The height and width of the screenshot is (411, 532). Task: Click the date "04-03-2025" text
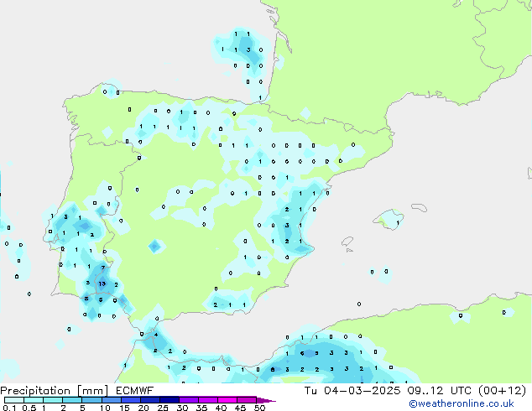(362, 391)
